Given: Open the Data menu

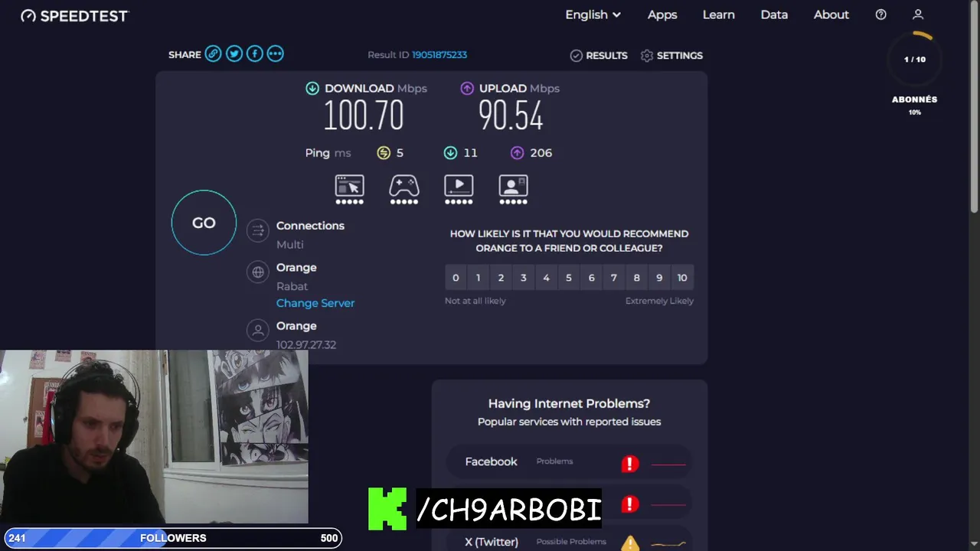Looking at the screenshot, I should pos(774,15).
